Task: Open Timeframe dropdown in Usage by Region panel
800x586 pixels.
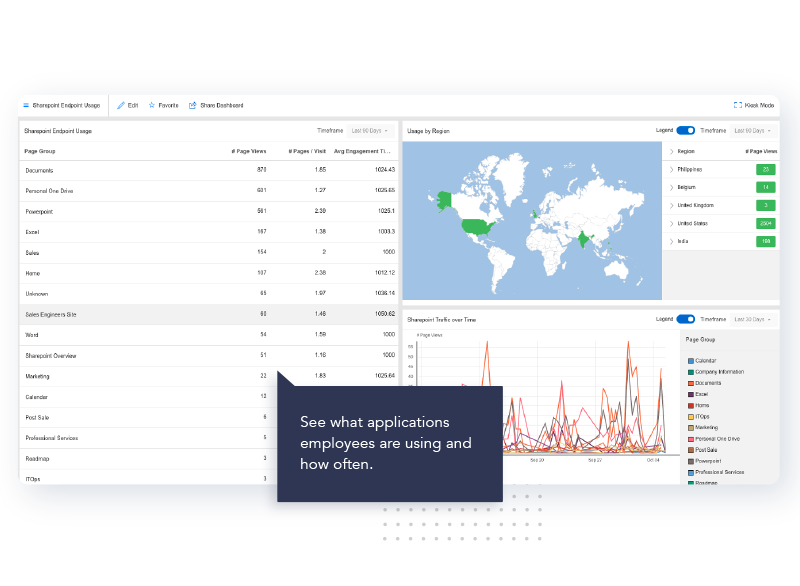Action: point(753,131)
